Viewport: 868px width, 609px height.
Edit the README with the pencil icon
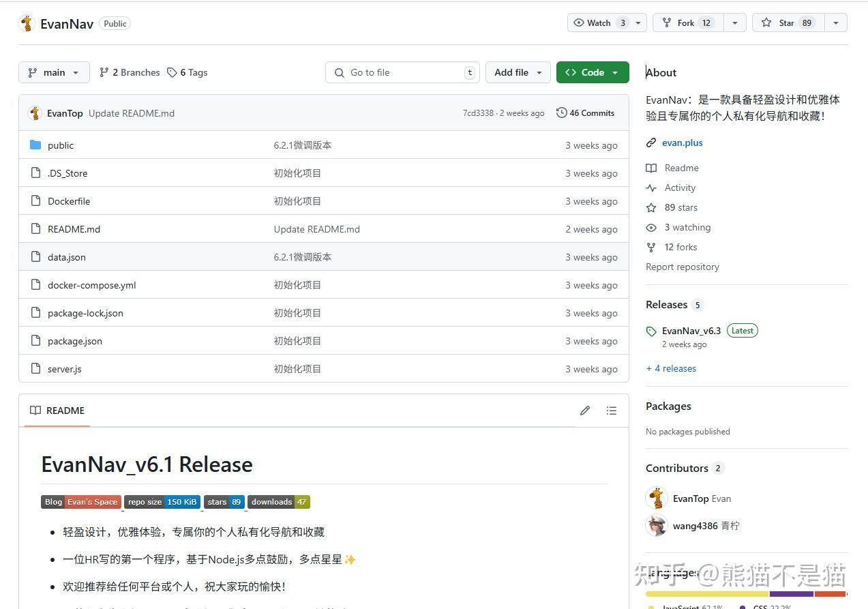pos(584,411)
